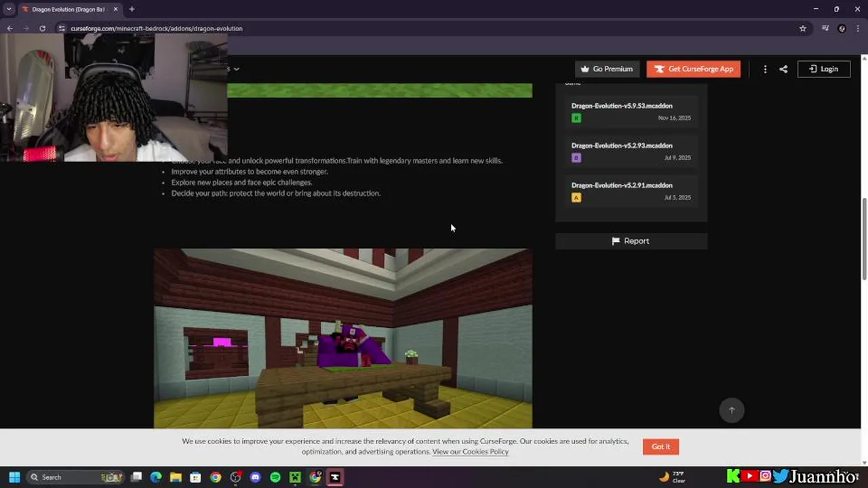Open the tab search dropdown arrow

(x=9, y=9)
